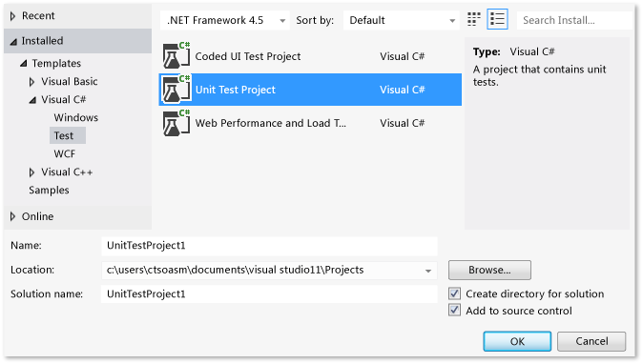Select the Windows template category
The height and width of the screenshot is (364, 643).
click(76, 117)
